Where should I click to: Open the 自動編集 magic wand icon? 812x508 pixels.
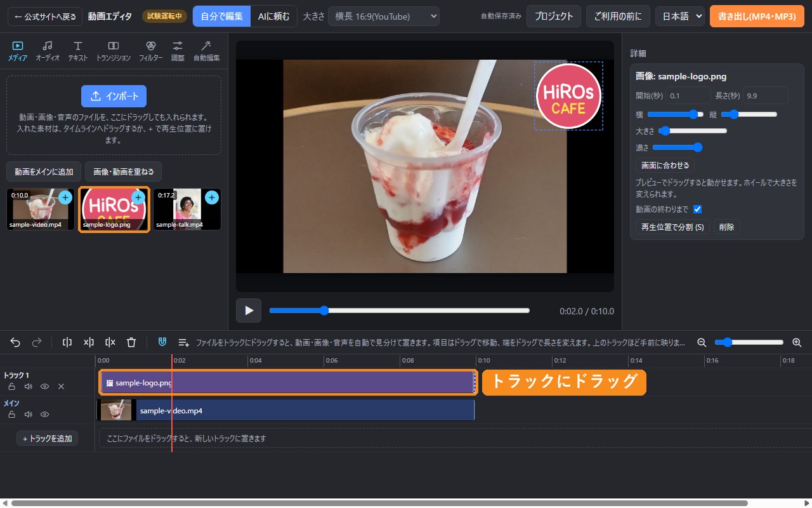(206, 51)
